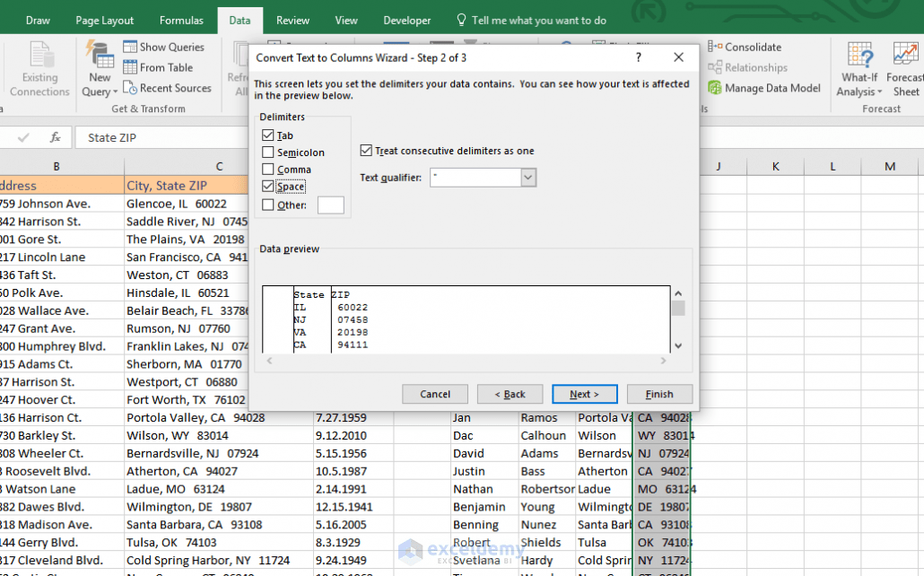924x576 pixels.
Task: Select the Formulas tab
Action: click(x=181, y=19)
